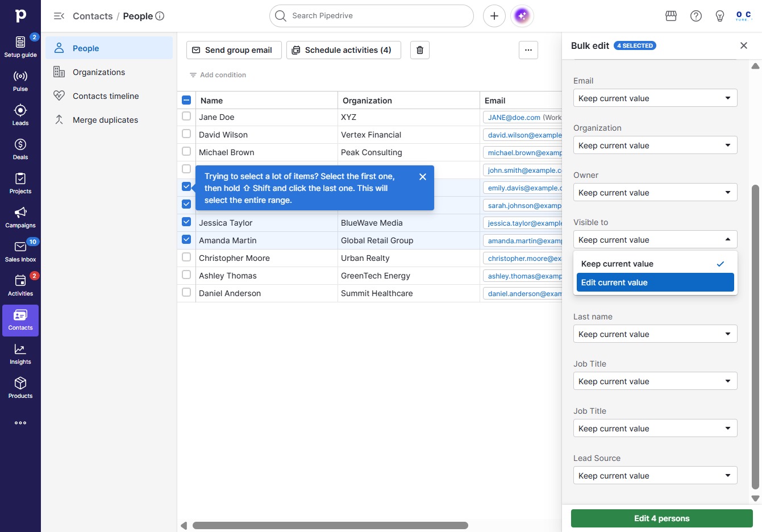Open the Deals section

click(20, 149)
